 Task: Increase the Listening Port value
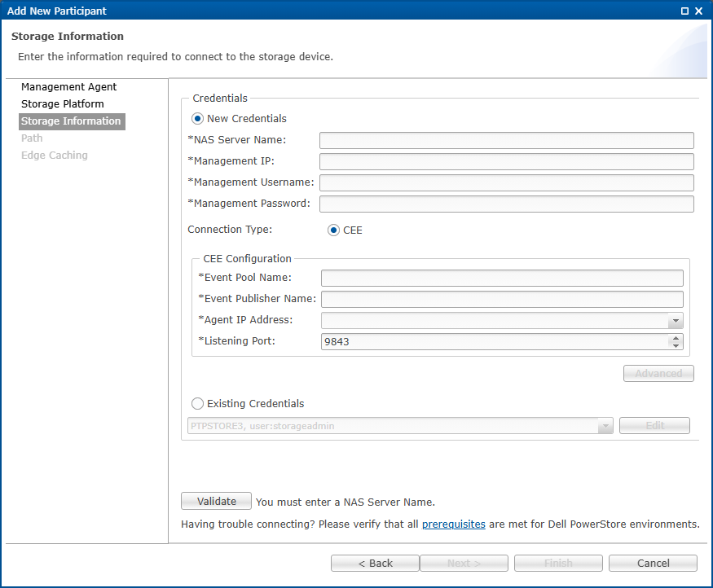pos(676,338)
